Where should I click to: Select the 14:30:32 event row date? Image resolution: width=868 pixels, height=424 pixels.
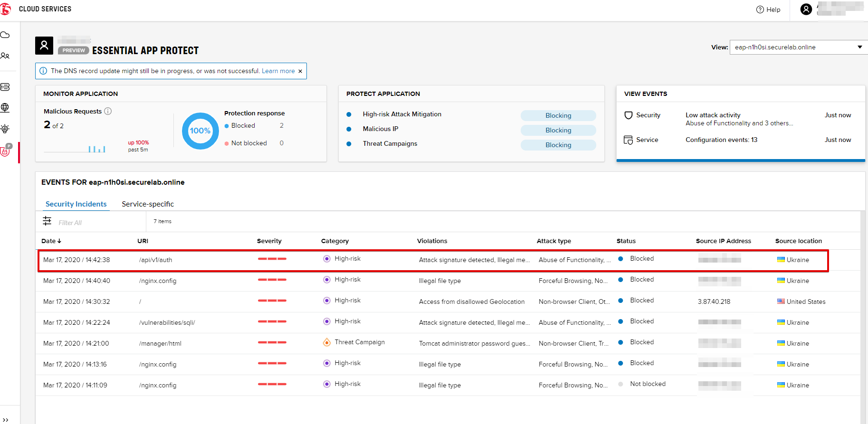76,302
